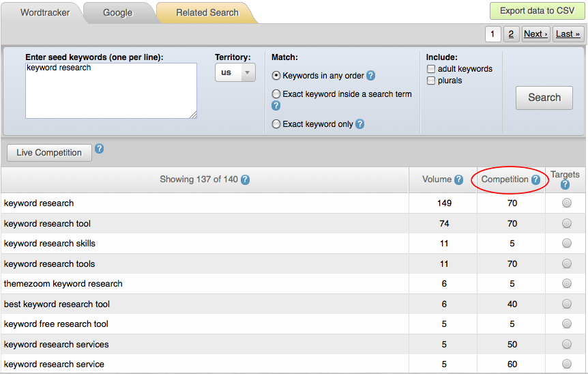Viewport: 588px width, 374px height.
Task: Enable the plurals checkbox
Action: tap(431, 81)
